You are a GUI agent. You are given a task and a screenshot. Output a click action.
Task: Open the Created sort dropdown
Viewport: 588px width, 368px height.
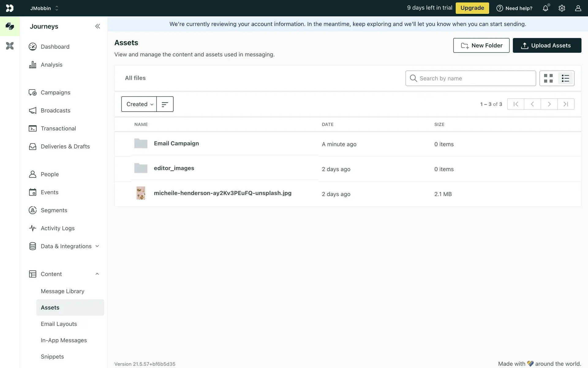point(139,104)
